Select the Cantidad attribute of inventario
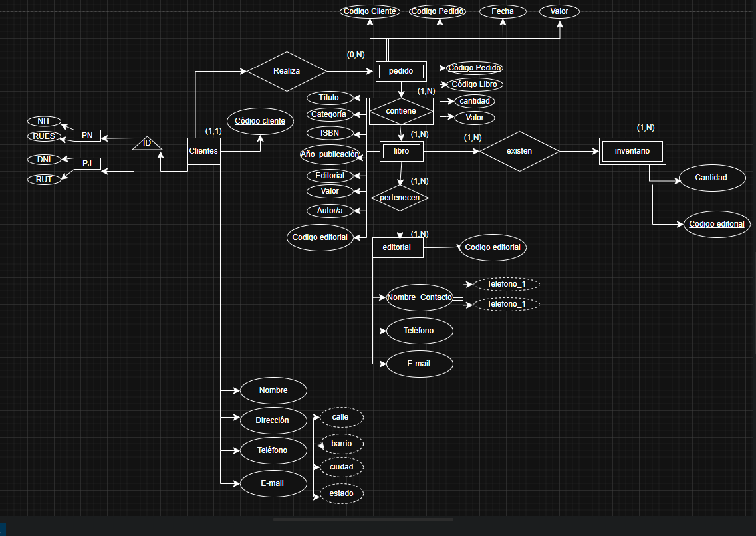Viewport: 756px width, 536px height. 712,178
